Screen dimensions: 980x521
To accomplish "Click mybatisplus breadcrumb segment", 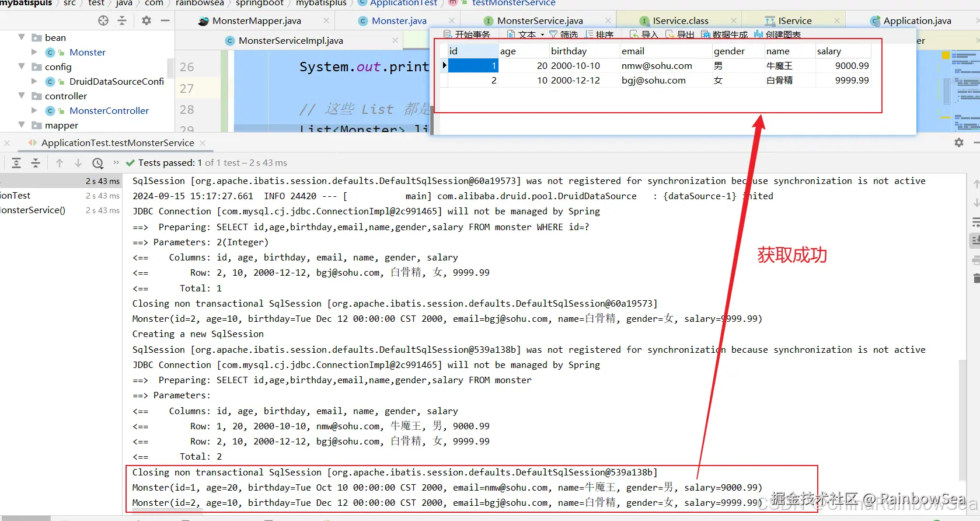I will pos(321,3).
